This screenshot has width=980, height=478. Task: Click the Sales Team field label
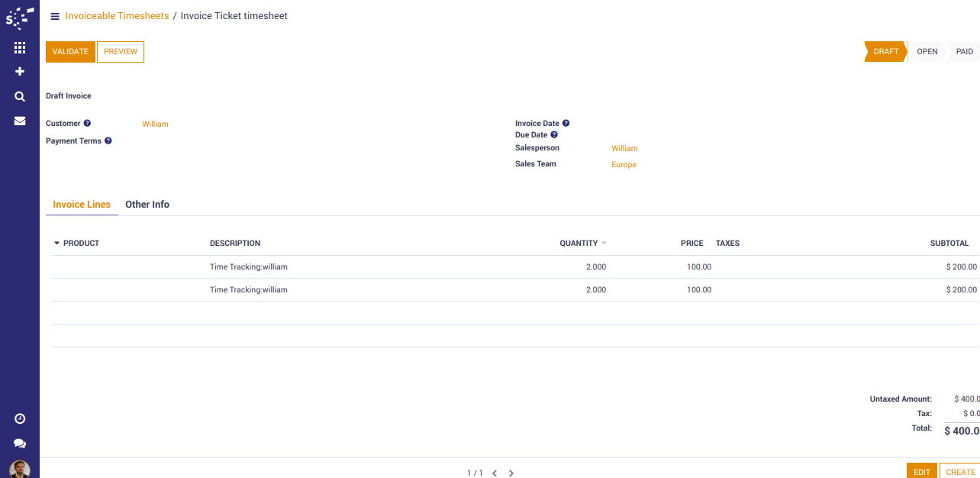click(x=536, y=163)
